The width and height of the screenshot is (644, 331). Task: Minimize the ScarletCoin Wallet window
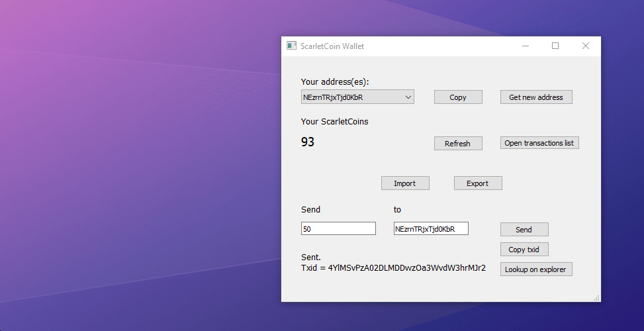[526, 46]
